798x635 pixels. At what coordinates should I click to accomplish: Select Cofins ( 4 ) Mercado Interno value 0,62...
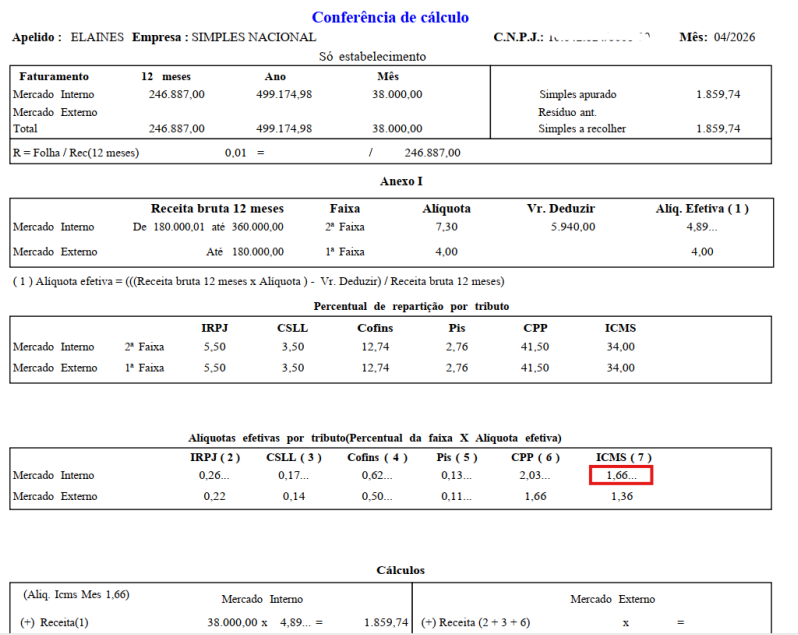tap(377, 475)
